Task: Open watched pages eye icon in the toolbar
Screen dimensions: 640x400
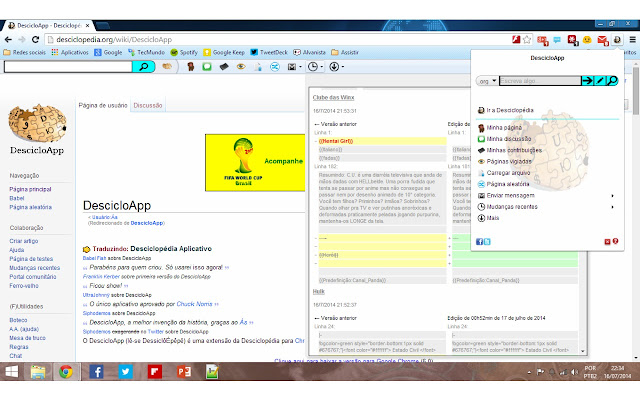Action: 241,67
